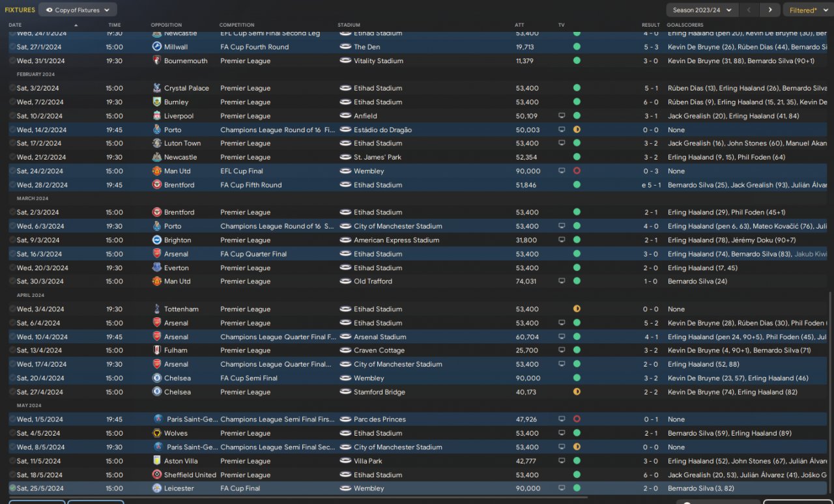Click the amber draw indicator in Tottenham row
The image size is (834, 504).
(x=577, y=309)
